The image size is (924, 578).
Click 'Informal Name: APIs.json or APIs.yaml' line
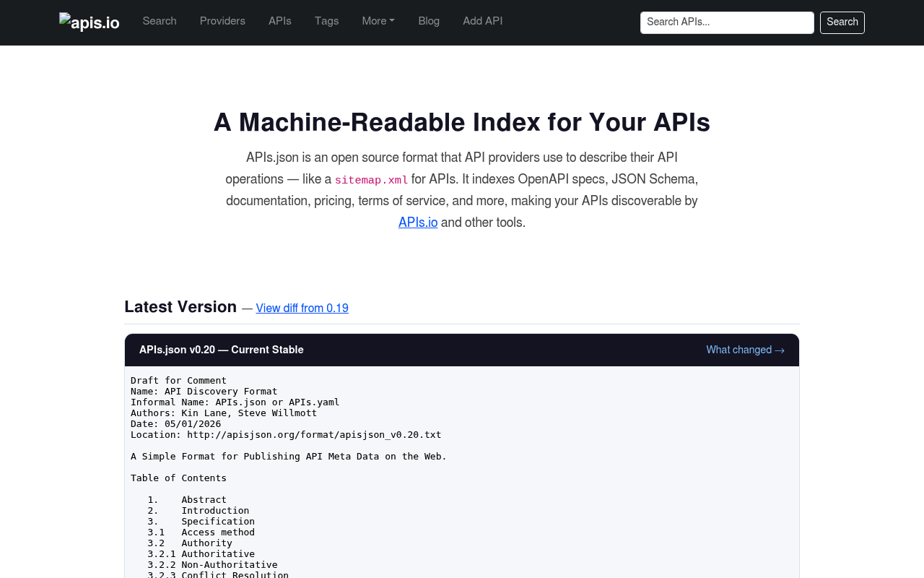(x=235, y=402)
